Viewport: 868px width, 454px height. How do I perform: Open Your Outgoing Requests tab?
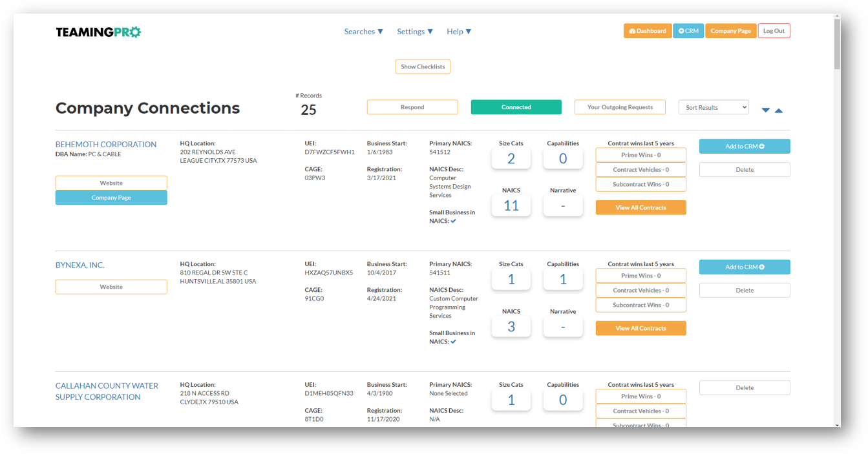[620, 107]
